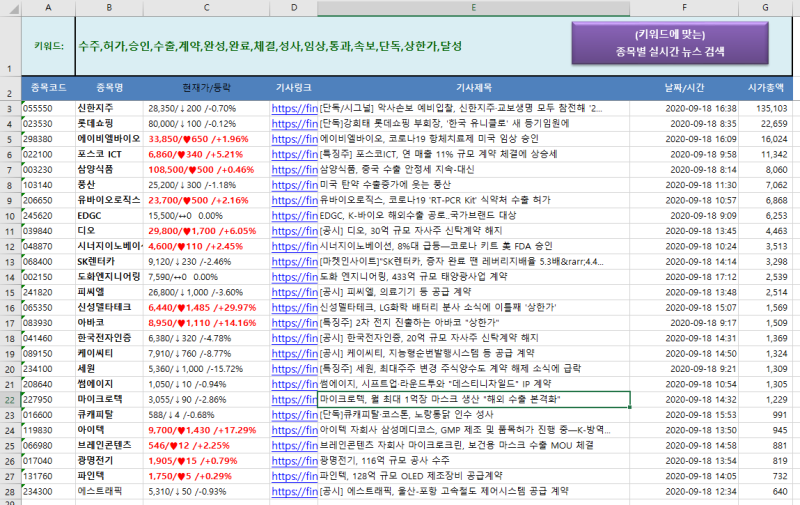Select stock code cell 298380
Image resolution: width=800 pixels, height=505 pixels.
pyautogui.click(x=48, y=139)
